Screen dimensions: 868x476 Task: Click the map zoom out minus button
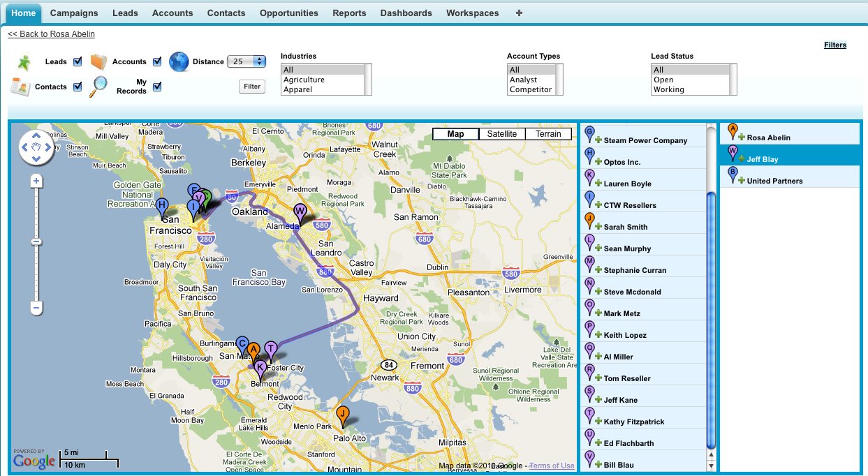[37, 307]
